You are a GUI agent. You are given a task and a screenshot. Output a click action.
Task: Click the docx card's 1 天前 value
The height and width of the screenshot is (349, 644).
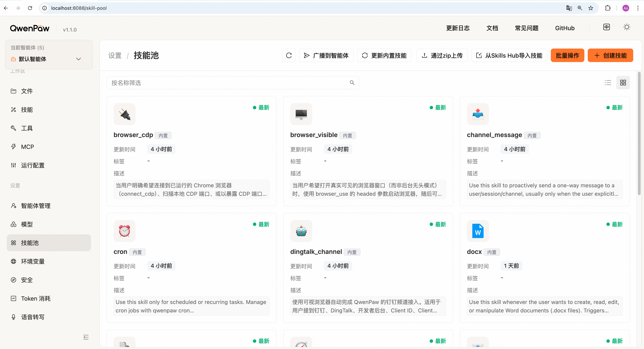click(x=511, y=266)
